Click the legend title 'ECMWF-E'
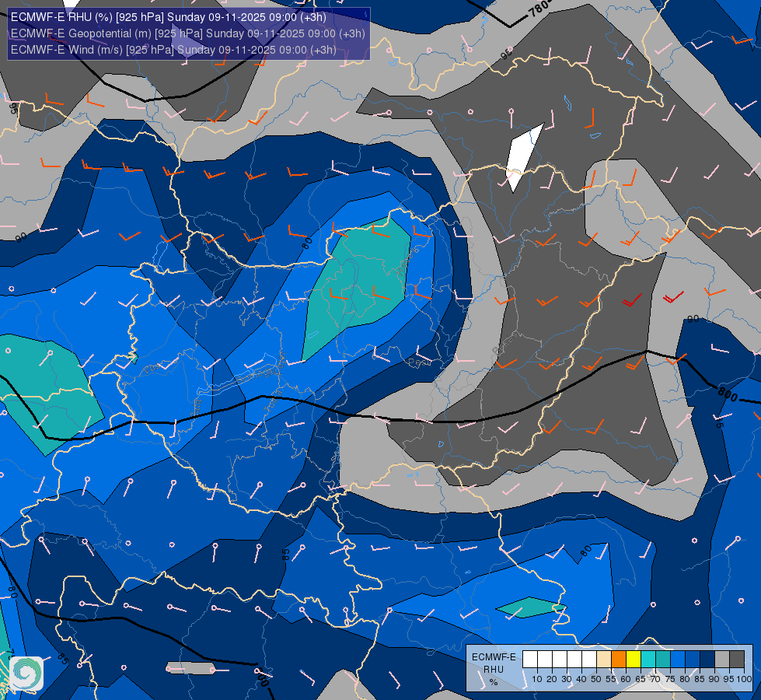The width and height of the screenshot is (761, 700). pos(494,656)
